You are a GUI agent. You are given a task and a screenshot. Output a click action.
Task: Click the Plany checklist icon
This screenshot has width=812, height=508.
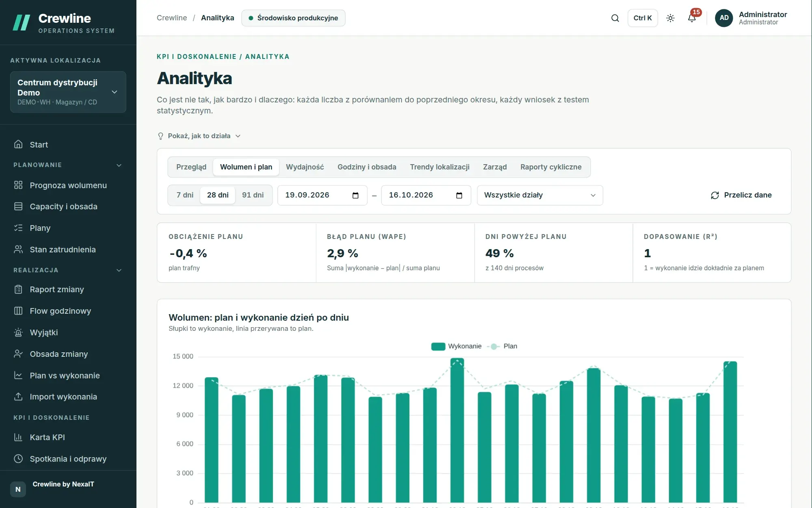tap(18, 228)
